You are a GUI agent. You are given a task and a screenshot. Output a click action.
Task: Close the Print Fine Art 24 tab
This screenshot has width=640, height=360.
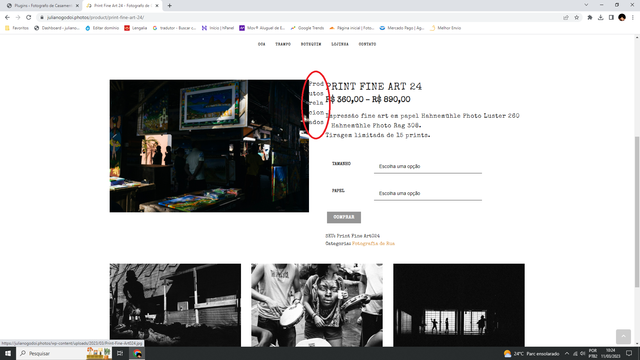click(156, 6)
